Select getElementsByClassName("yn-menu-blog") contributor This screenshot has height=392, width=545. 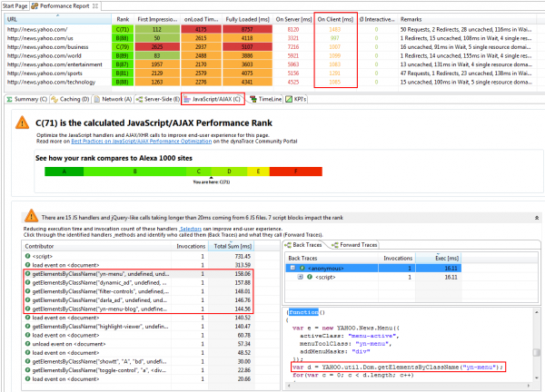(x=138, y=309)
